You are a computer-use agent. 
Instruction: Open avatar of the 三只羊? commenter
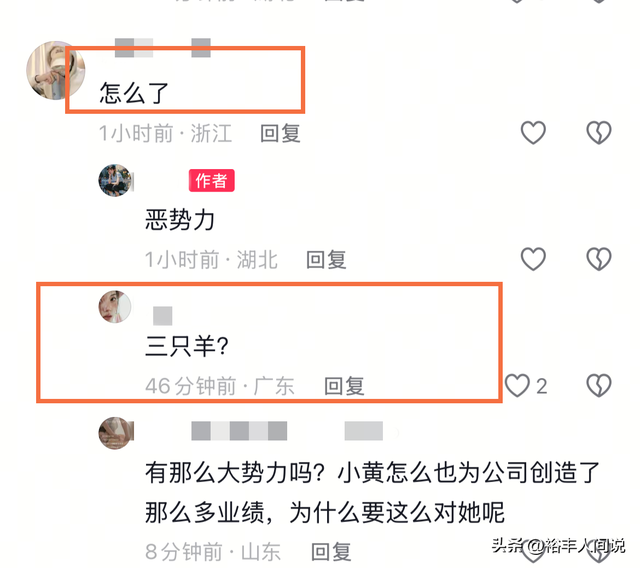(115, 307)
